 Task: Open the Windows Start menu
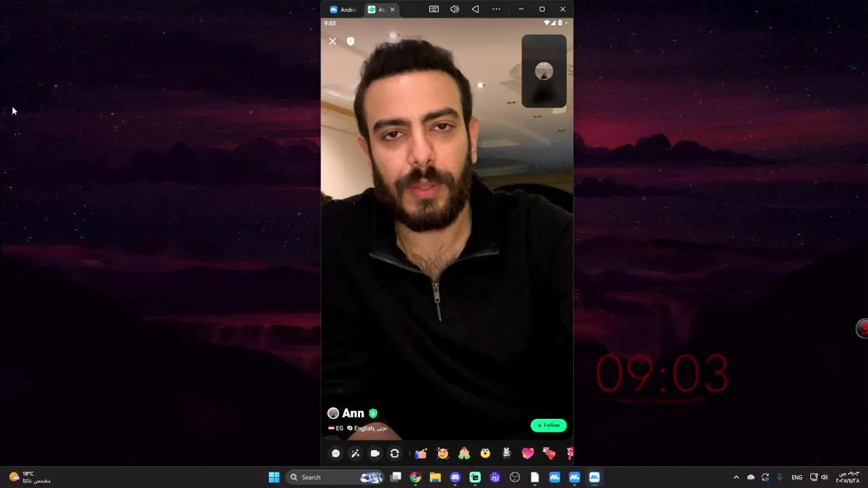point(274,477)
